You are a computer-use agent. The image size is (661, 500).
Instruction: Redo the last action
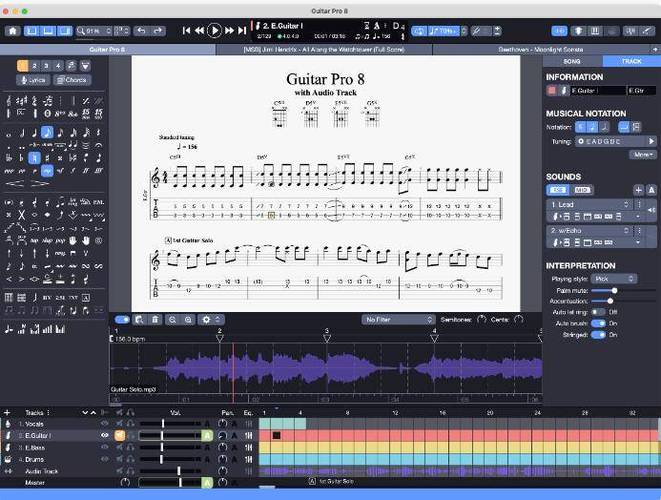tap(158, 31)
